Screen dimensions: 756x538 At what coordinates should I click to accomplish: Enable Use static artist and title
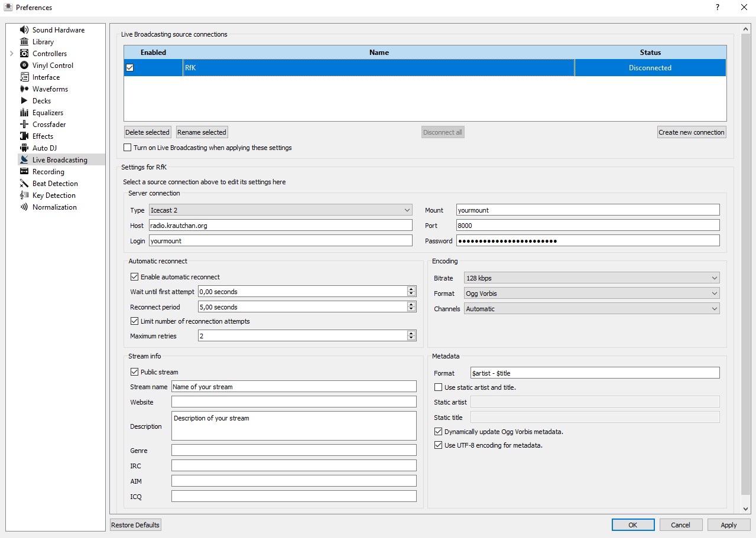coord(439,387)
